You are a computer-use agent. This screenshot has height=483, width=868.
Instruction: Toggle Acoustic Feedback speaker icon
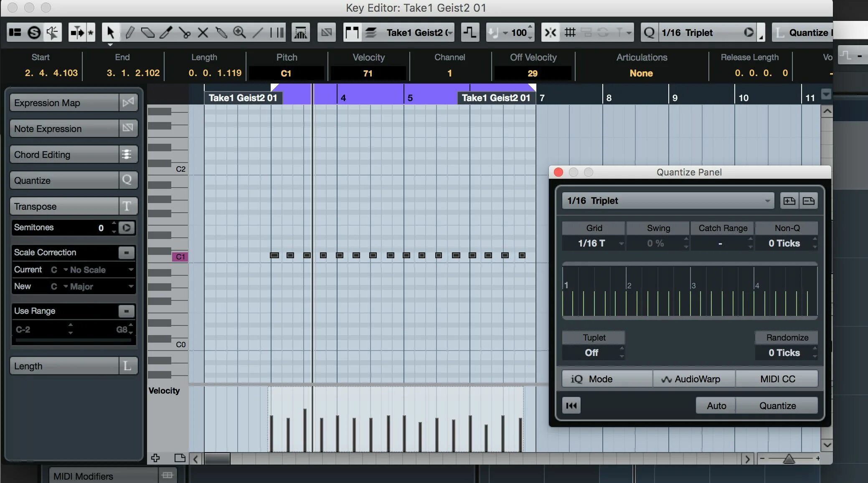52,32
